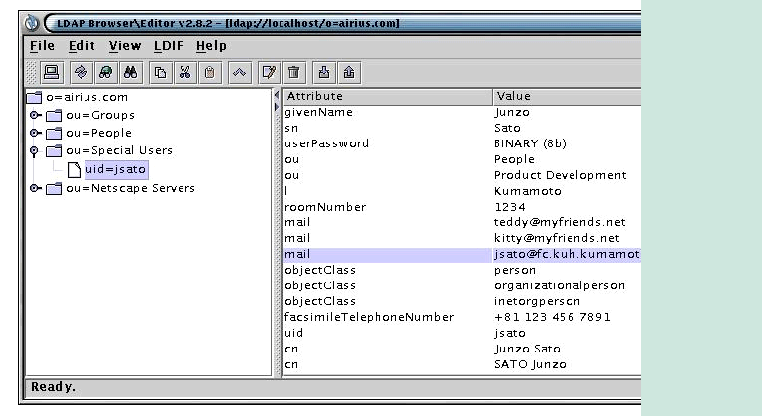Screen dimensions: 762x416
Task: Click the Up one level icon
Action: point(240,73)
